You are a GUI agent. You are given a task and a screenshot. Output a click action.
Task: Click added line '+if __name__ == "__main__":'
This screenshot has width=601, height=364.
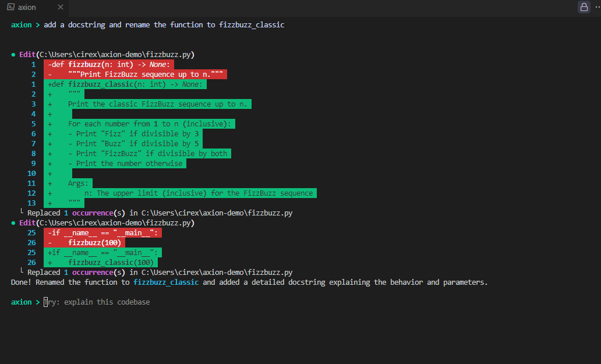(102, 253)
